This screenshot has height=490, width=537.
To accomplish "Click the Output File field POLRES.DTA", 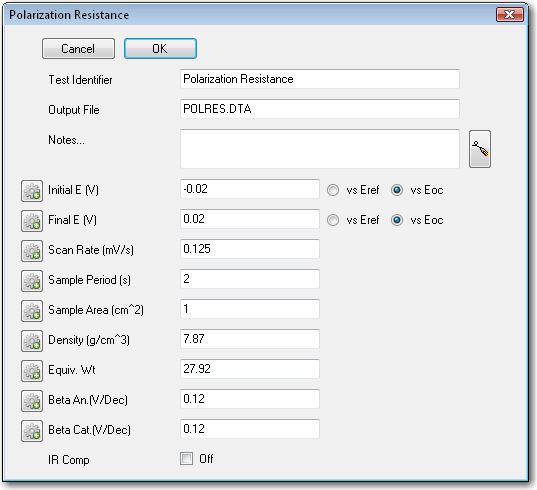I will point(320,109).
